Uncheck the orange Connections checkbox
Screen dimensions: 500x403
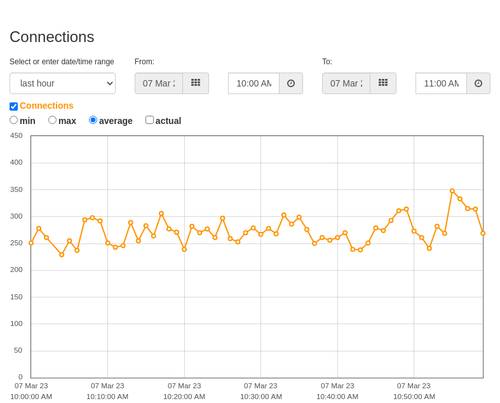coord(14,106)
